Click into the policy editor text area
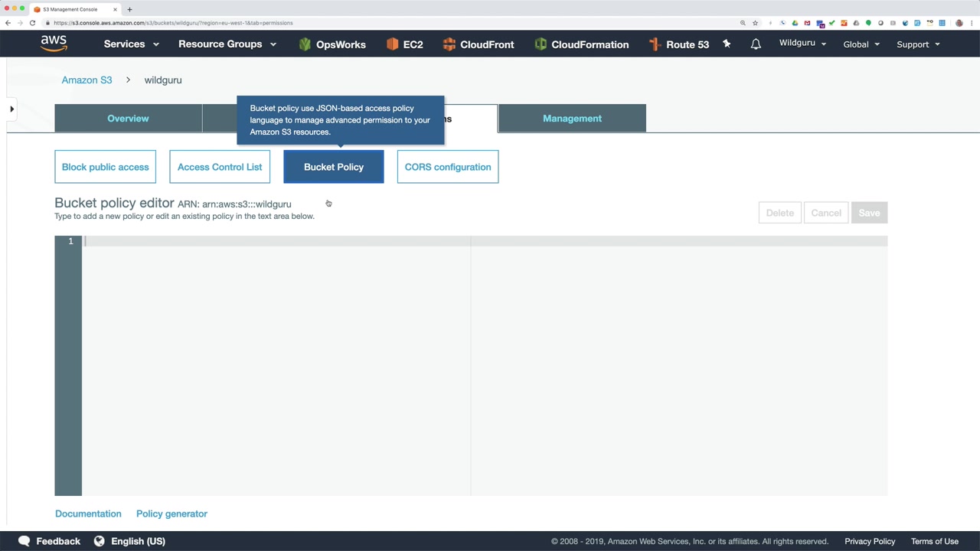Screen dimensions: 980x551 [485, 366]
